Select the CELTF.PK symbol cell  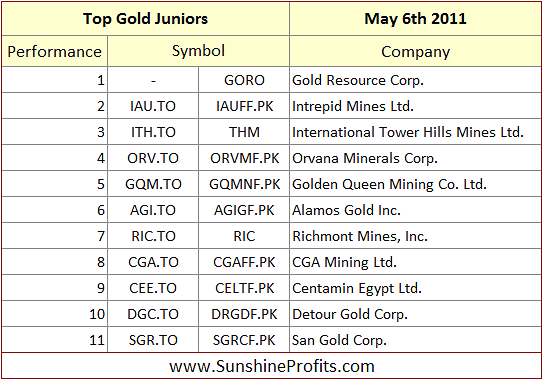(x=244, y=288)
